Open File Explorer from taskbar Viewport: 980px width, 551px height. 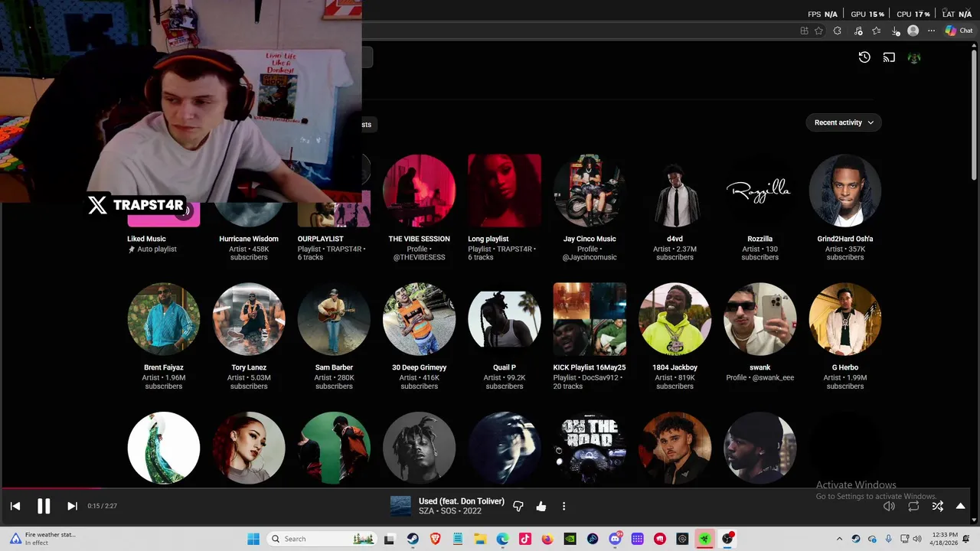480,539
